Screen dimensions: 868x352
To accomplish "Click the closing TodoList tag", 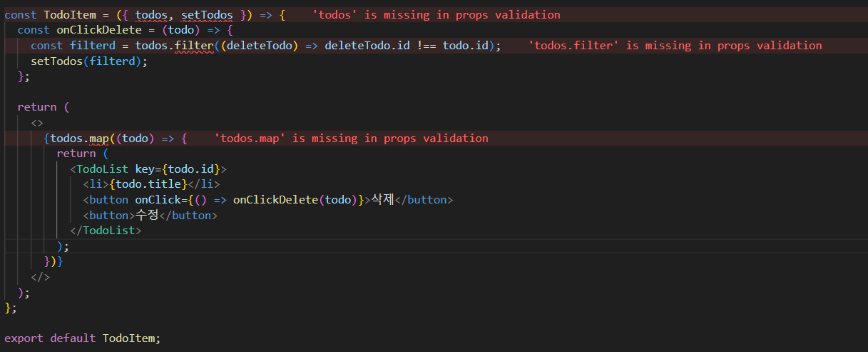I will [x=106, y=230].
